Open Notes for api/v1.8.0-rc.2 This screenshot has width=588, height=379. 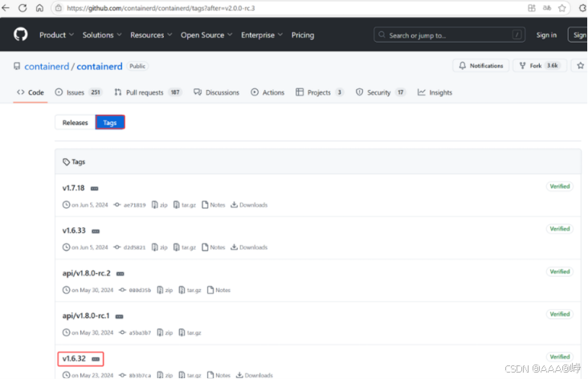pos(218,290)
